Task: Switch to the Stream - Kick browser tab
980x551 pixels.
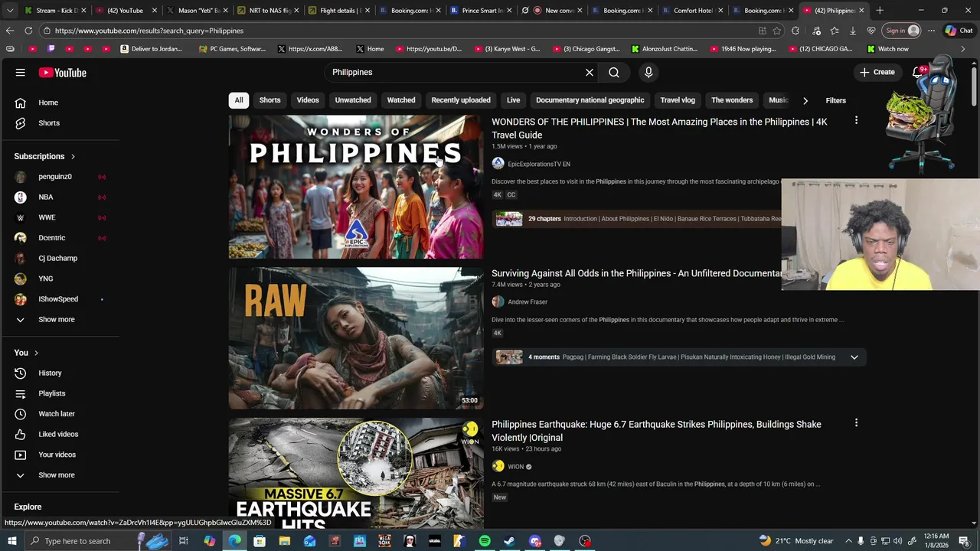Action: [55, 11]
